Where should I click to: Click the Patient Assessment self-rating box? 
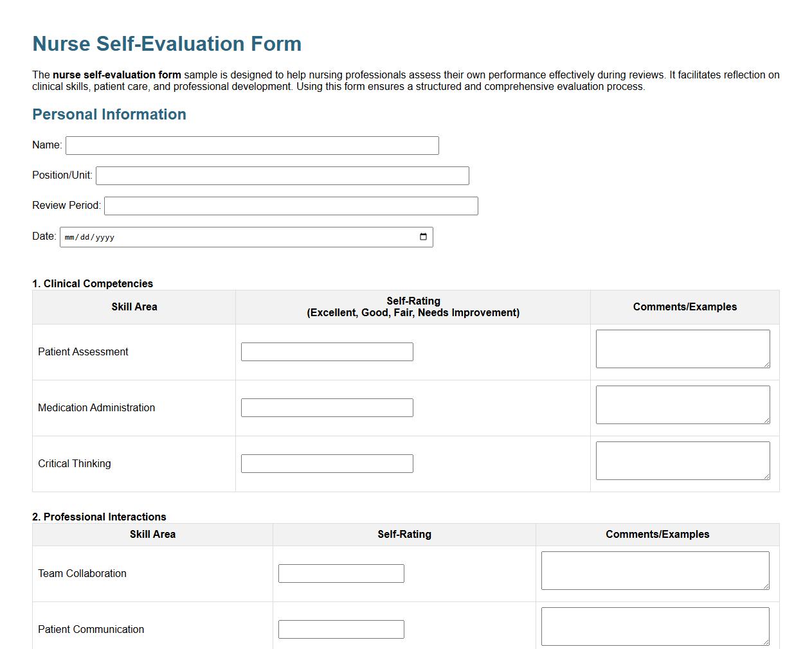click(327, 351)
